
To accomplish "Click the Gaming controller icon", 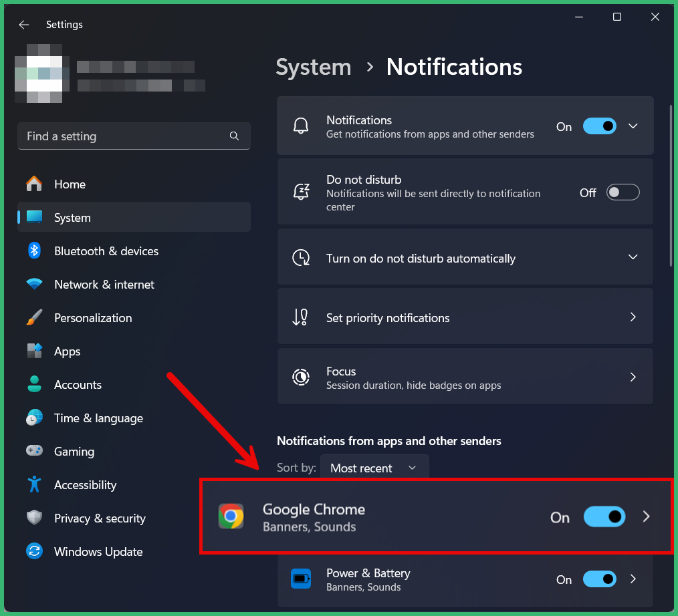I will point(34,450).
